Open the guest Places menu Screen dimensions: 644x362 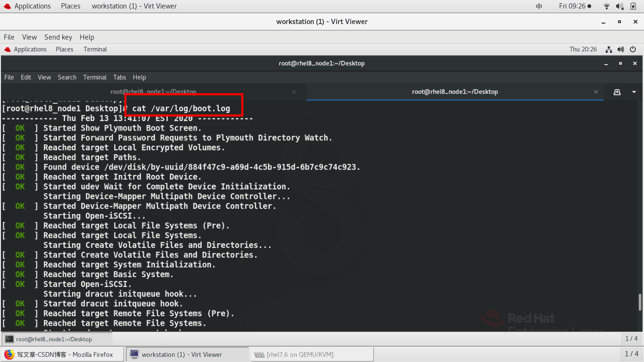click(65, 49)
